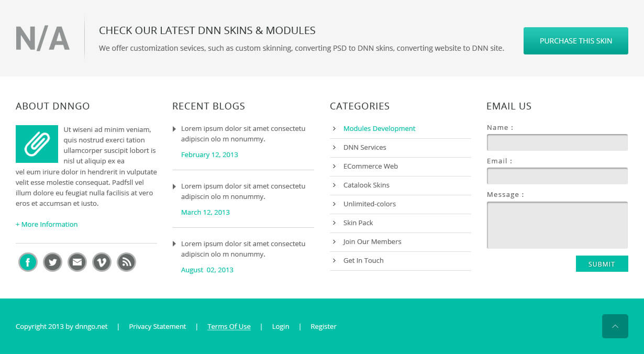644x354 pixels.
Task: Submit the Email Us form
Action: click(x=602, y=264)
